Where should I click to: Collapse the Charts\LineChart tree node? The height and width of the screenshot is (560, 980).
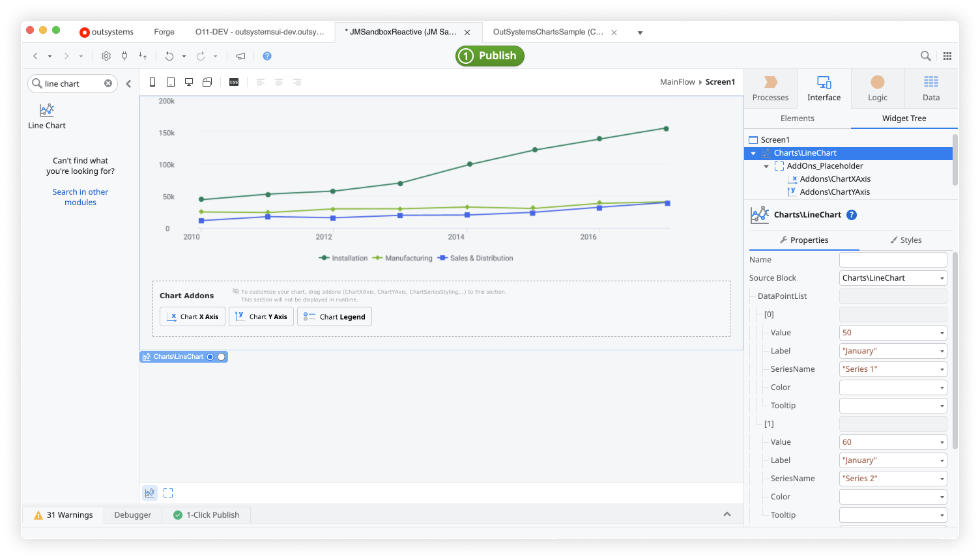pyautogui.click(x=753, y=152)
